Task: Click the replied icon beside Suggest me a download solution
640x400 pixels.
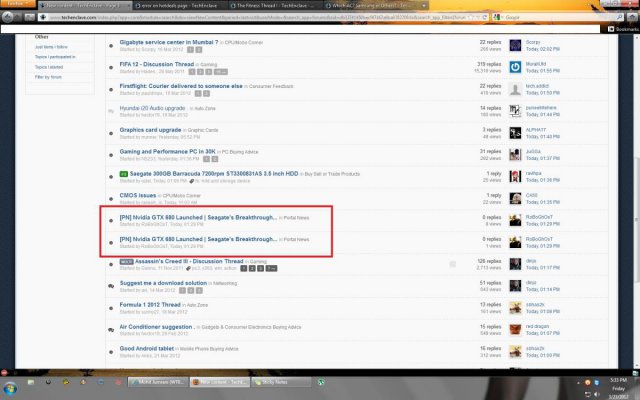Action: pos(111,287)
